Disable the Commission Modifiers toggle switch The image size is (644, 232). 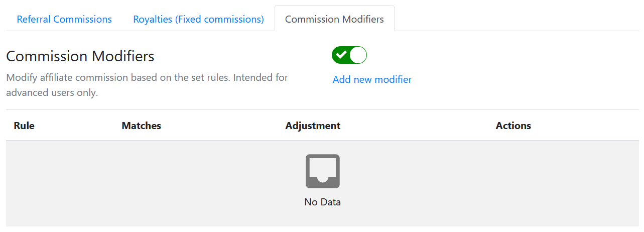coord(349,55)
